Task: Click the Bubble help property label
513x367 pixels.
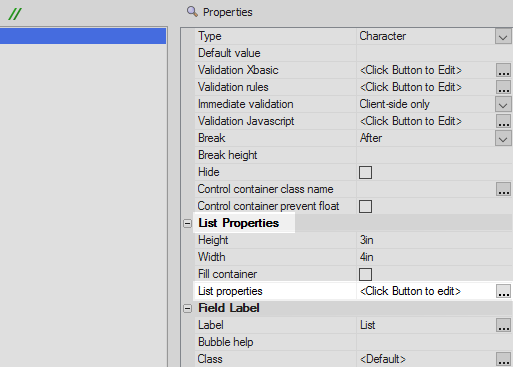Action: click(x=226, y=342)
